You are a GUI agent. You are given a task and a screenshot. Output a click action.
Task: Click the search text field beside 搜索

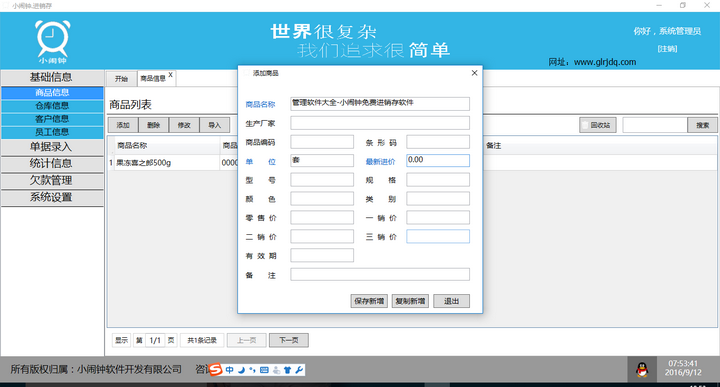[x=655, y=125]
